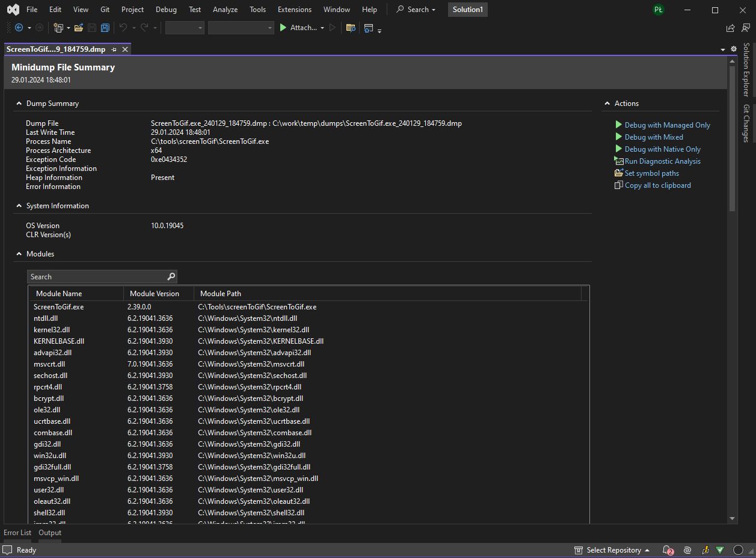Switch to the Error List tab
This screenshot has height=558, width=756.
17,533
